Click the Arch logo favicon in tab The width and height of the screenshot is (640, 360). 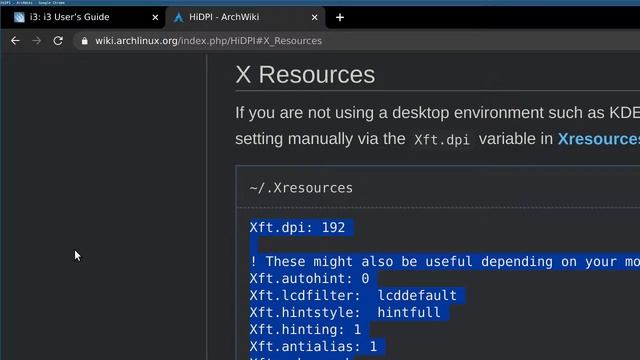(178, 17)
